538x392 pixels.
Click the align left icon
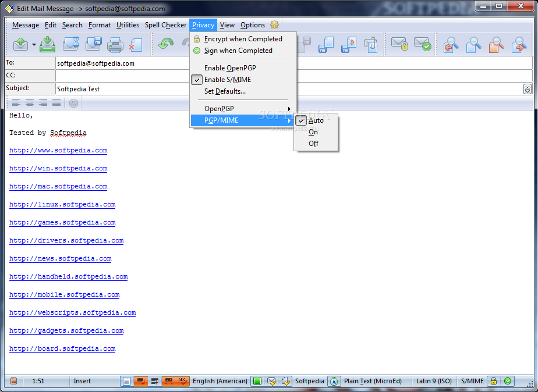click(16, 102)
